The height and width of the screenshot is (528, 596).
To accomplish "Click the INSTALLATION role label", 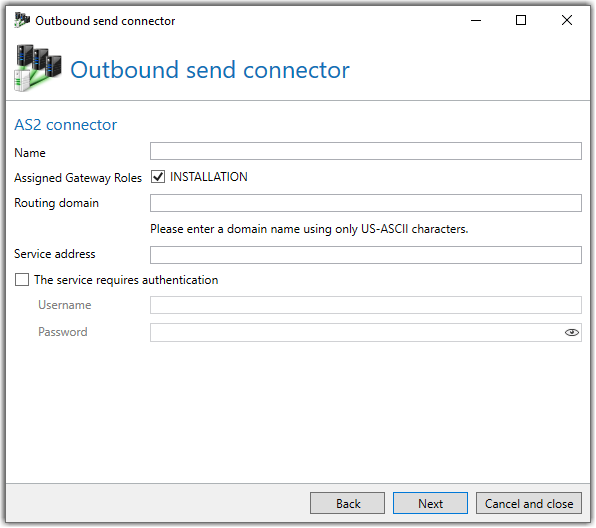I will coord(209,177).
